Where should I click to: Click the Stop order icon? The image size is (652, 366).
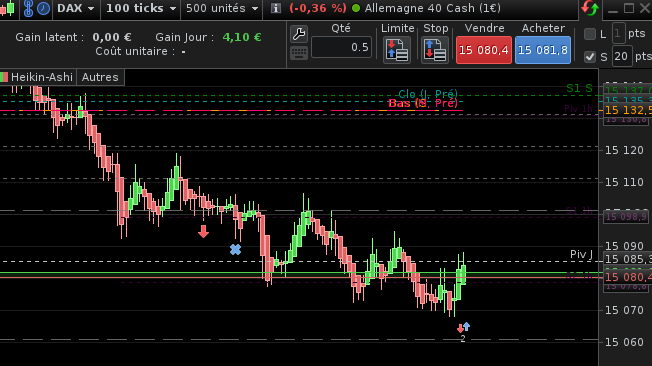(x=435, y=49)
